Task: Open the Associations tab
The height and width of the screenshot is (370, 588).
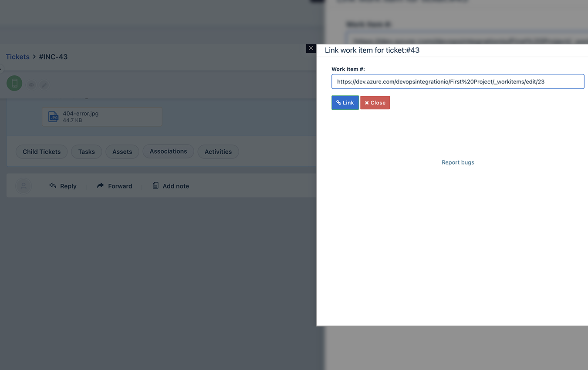Action: pos(168,151)
